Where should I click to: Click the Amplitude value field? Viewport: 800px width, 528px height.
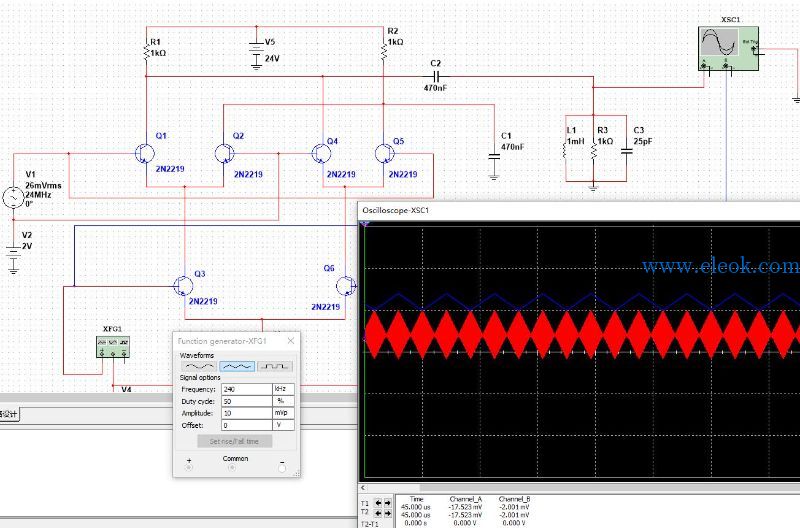point(246,413)
